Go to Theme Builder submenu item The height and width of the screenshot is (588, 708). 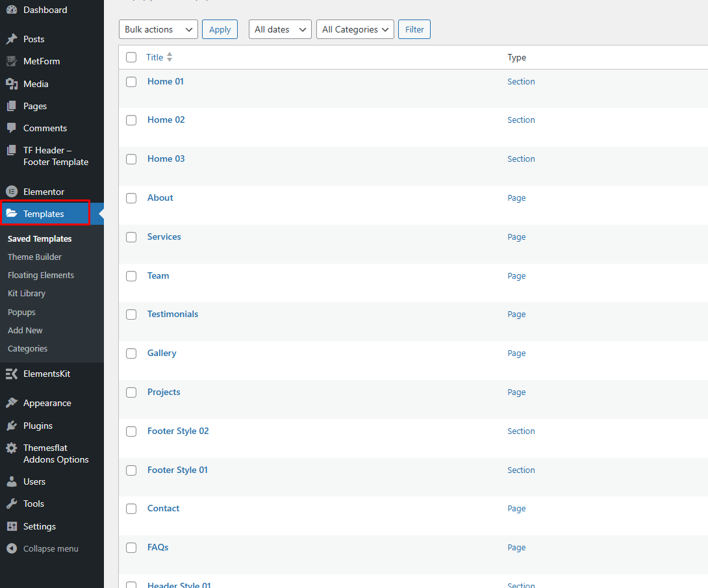click(x=34, y=257)
